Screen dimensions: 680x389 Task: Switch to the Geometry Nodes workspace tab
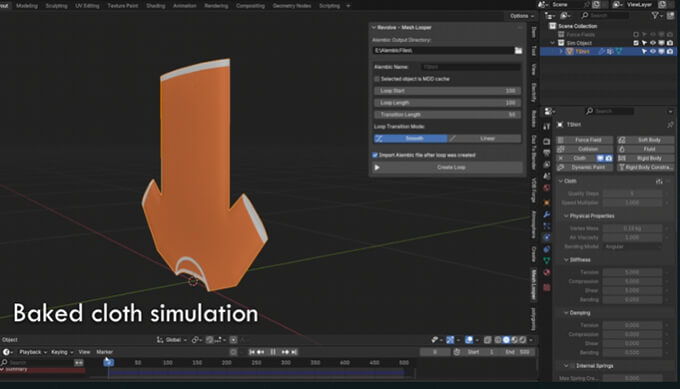[x=292, y=6]
